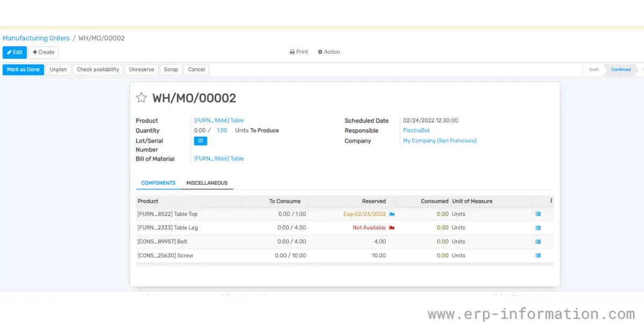Click Check availability button

click(98, 70)
